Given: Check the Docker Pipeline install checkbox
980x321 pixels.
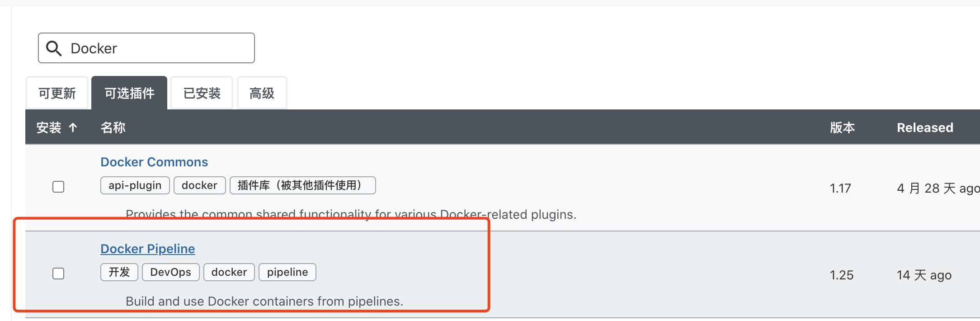Looking at the screenshot, I should tap(58, 274).
